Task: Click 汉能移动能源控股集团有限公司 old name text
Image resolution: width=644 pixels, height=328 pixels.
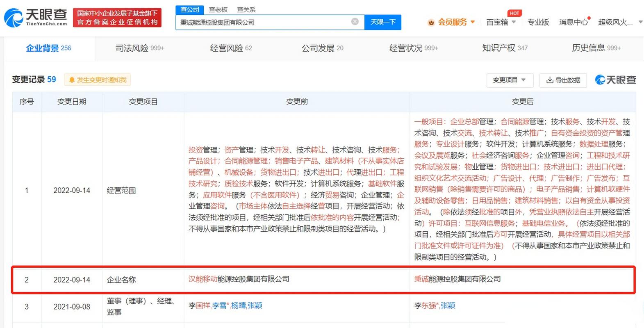Action: click(239, 279)
